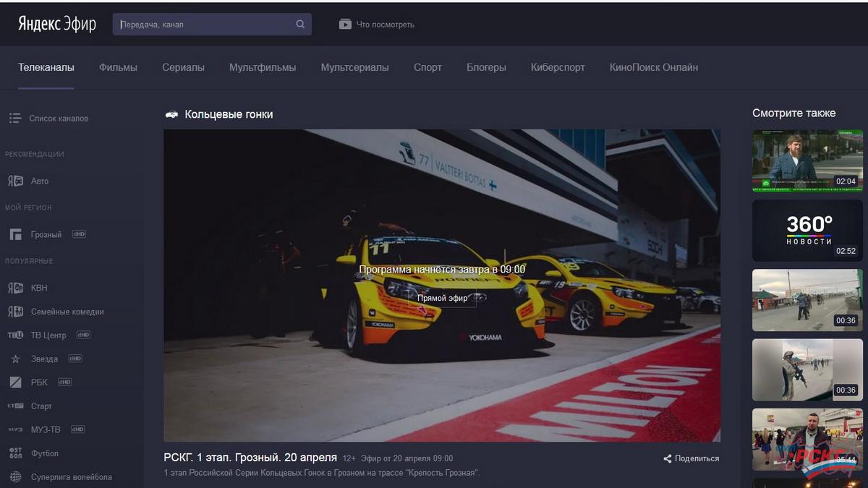Click the Программа начнется завтра в 09:00 message
The height and width of the screenshot is (488, 868).
(x=442, y=270)
